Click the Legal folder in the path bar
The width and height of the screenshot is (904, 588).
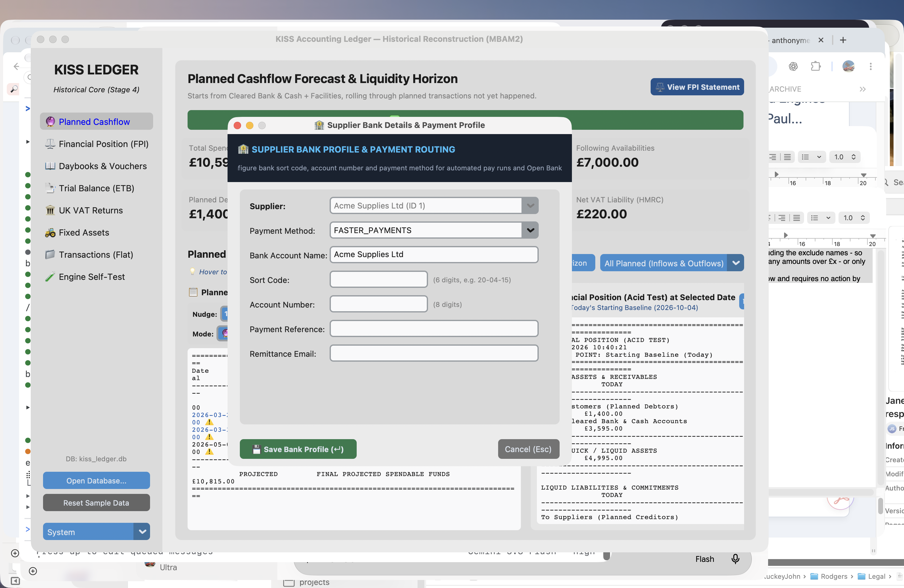tap(872, 576)
